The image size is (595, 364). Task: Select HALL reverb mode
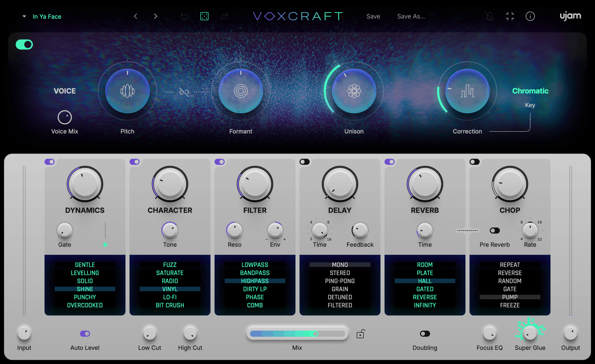[x=424, y=281]
